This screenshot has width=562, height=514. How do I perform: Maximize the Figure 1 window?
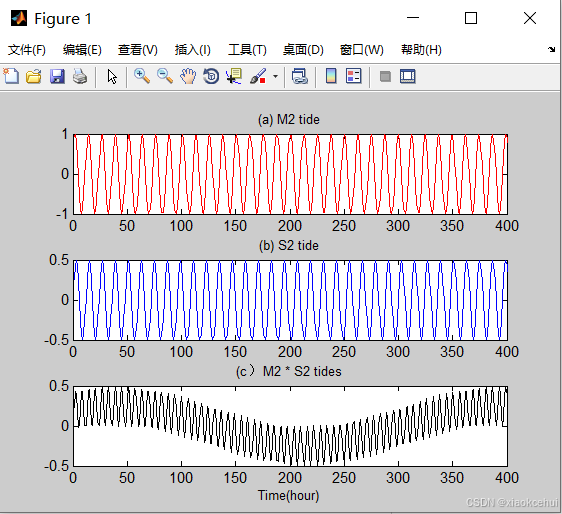(471, 18)
